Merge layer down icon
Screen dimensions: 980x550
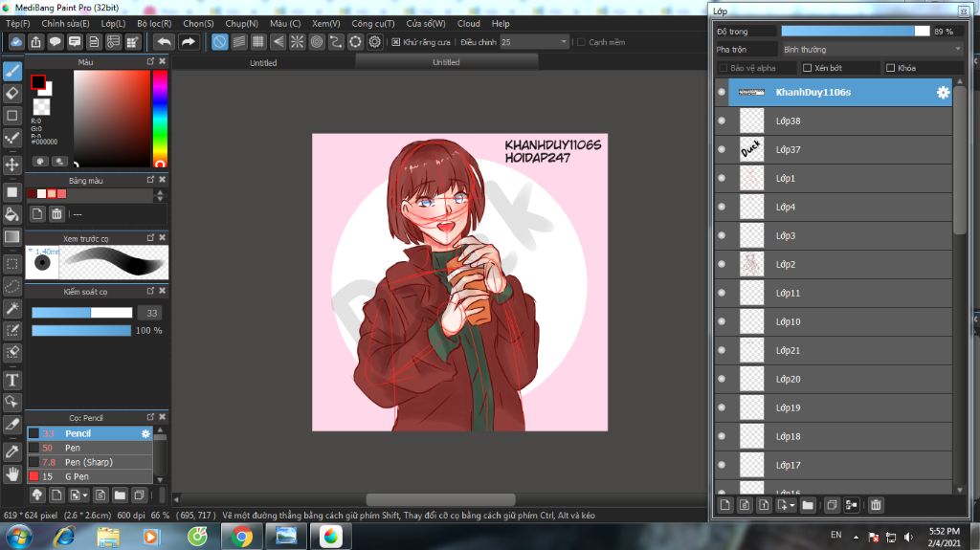tap(851, 505)
